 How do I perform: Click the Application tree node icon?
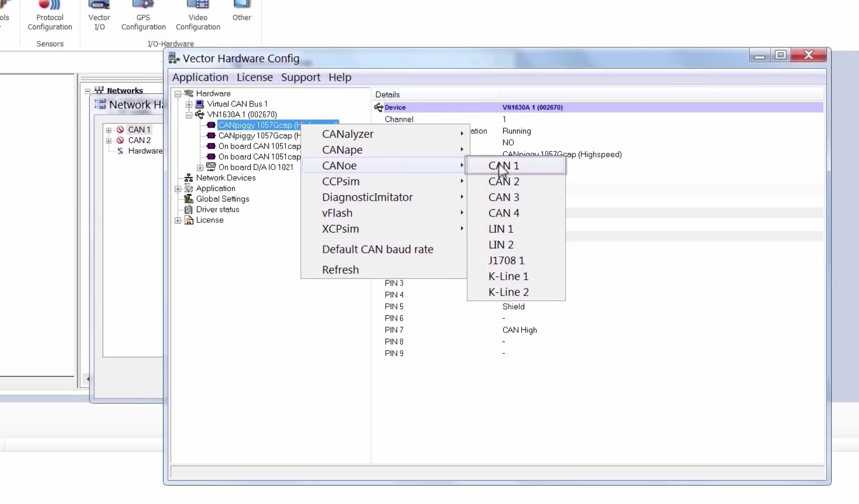point(189,188)
